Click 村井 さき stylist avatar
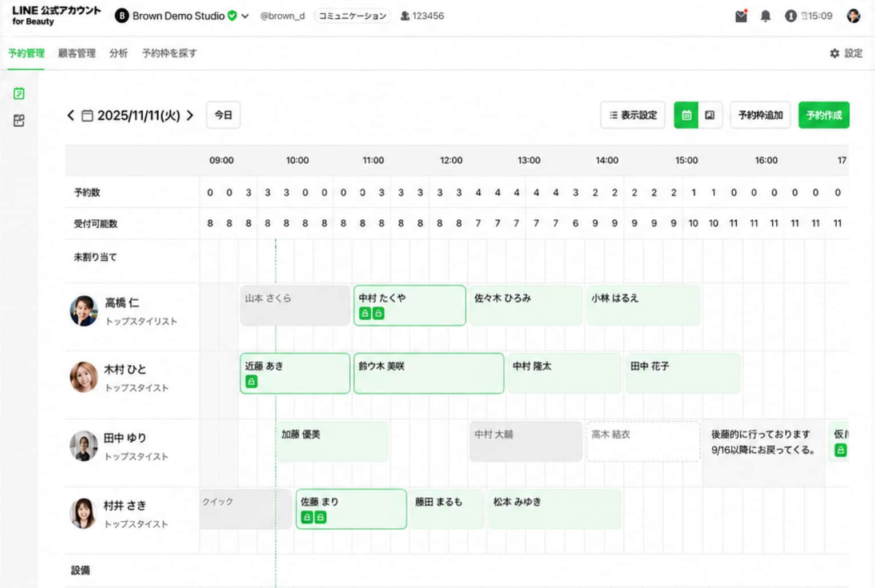Image resolution: width=875 pixels, height=588 pixels. pos(83,513)
